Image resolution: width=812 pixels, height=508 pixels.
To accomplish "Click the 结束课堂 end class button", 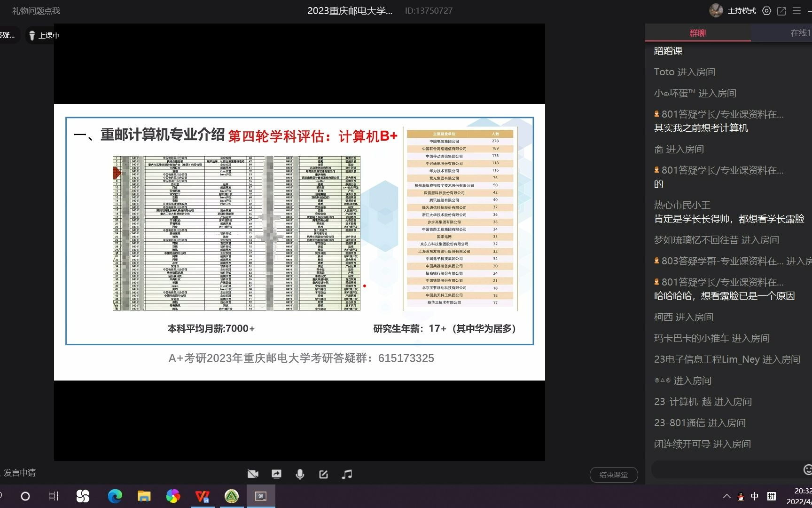I will coord(614,475).
